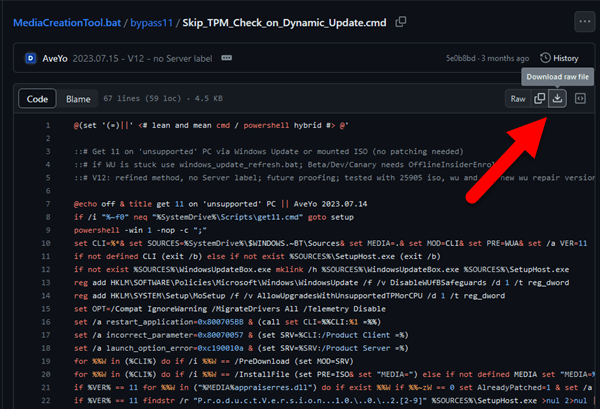Open commit hash 5e0b8bd

pyautogui.click(x=461, y=58)
